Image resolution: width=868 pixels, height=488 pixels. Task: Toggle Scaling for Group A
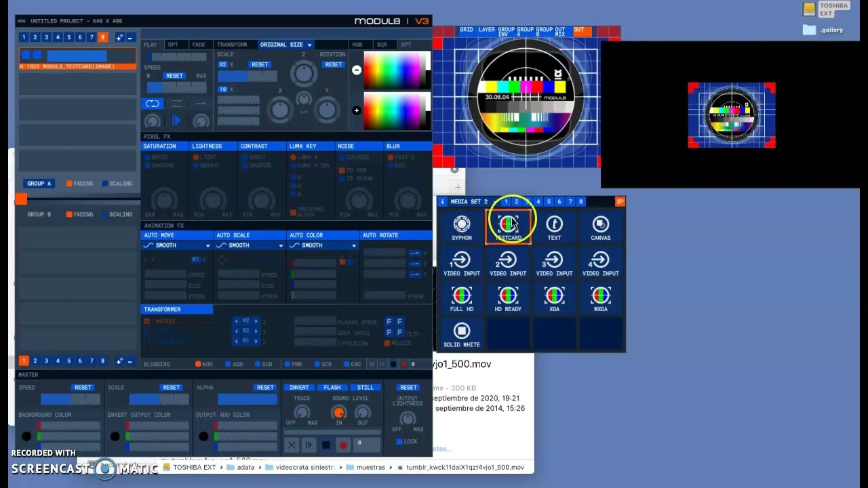tap(117, 184)
